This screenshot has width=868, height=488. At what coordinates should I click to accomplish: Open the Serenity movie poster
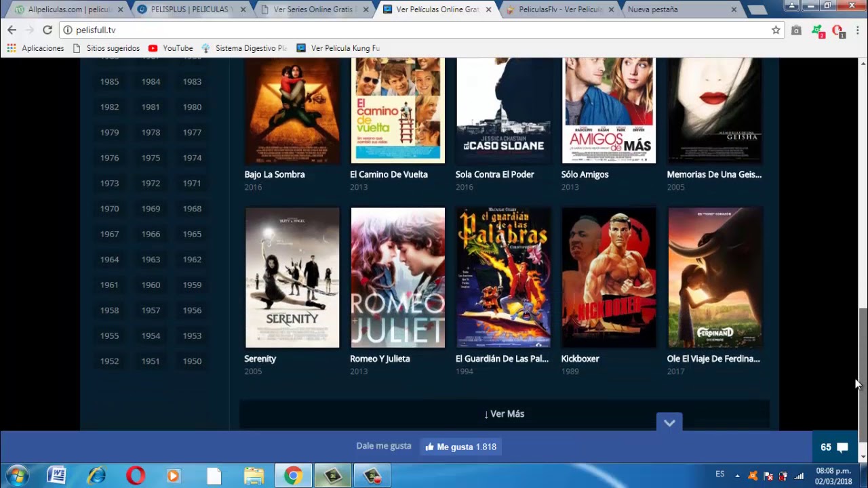coord(292,278)
